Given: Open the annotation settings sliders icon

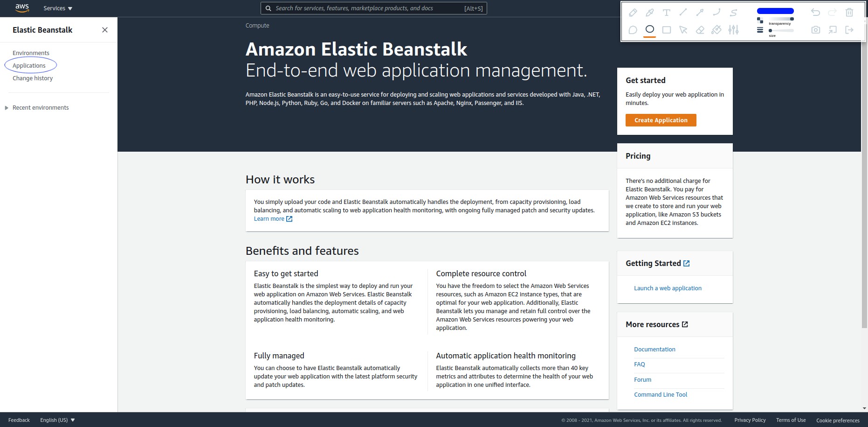Looking at the screenshot, I should click(733, 30).
